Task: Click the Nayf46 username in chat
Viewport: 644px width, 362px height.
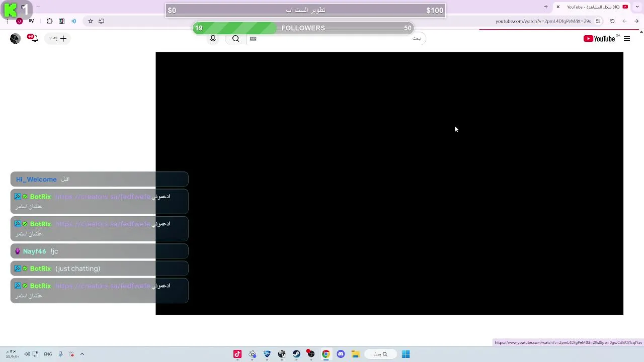Action: coord(34,251)
